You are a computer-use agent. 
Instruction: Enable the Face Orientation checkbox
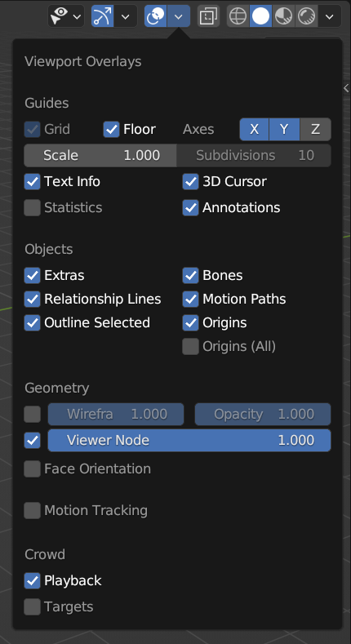pos(32,469)
